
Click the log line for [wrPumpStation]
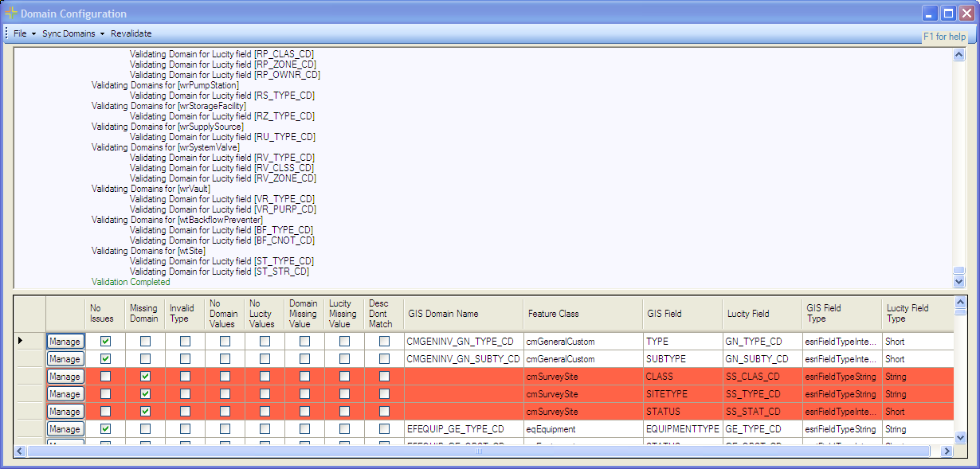pos(165,85)
